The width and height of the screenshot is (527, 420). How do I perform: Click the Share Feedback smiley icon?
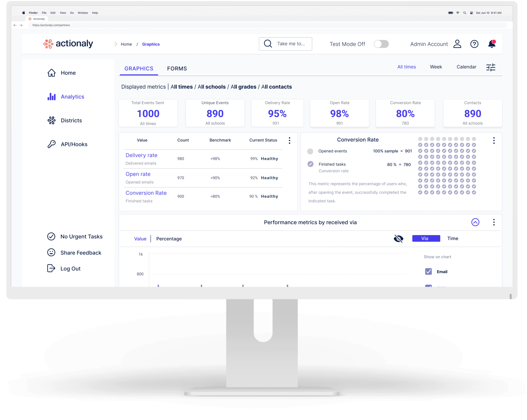(x=51, y=253)
